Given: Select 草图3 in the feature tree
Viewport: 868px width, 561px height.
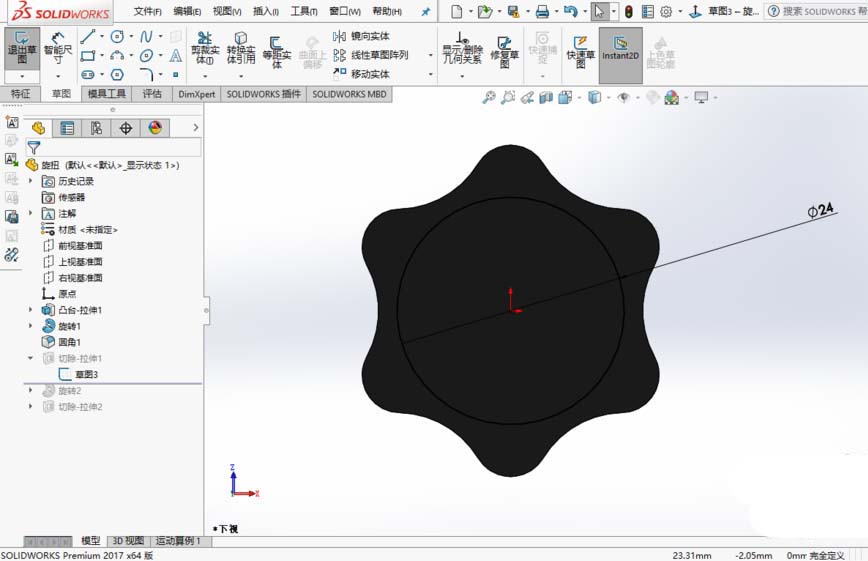Looking at the screenshot, I should pyautogui.click(x=78, y=374).
